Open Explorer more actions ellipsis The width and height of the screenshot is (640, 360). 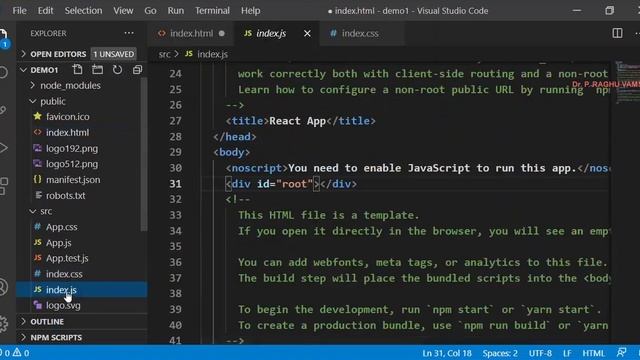click(x=129, y=33)
